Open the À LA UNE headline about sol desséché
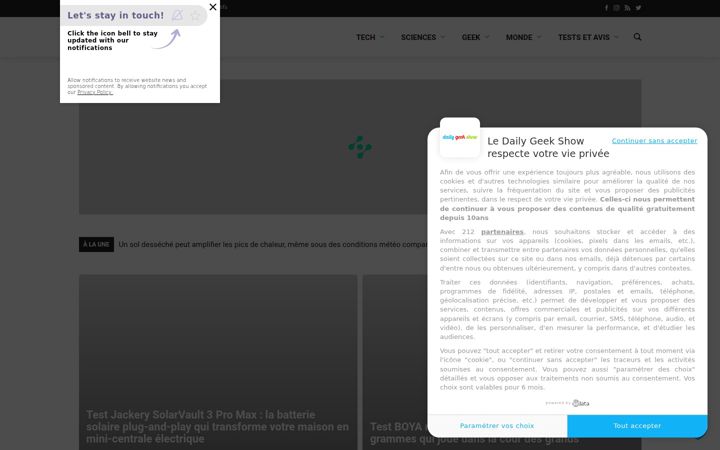The height and width of the screenshot is (450, 720). point(273,244)
